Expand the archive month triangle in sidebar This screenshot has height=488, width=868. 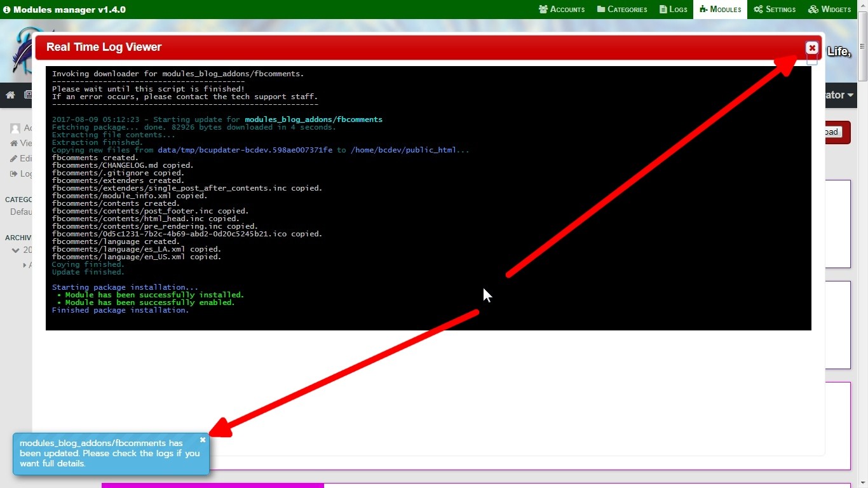tap(25, 265)
